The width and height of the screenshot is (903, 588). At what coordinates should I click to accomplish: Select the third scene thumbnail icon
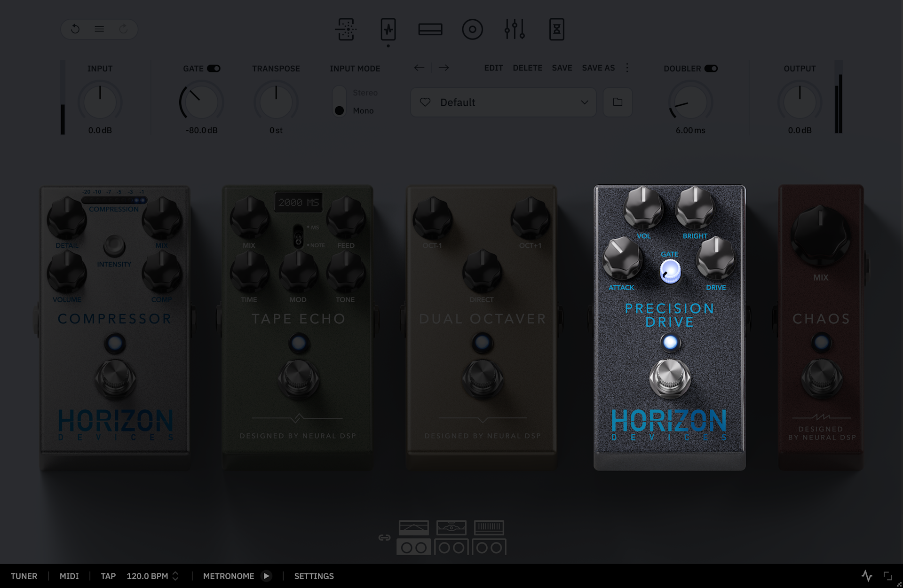[489, 528]
